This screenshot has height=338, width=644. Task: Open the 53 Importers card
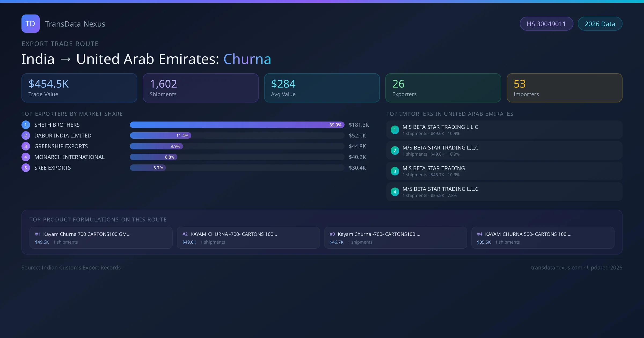coord(564,88)
